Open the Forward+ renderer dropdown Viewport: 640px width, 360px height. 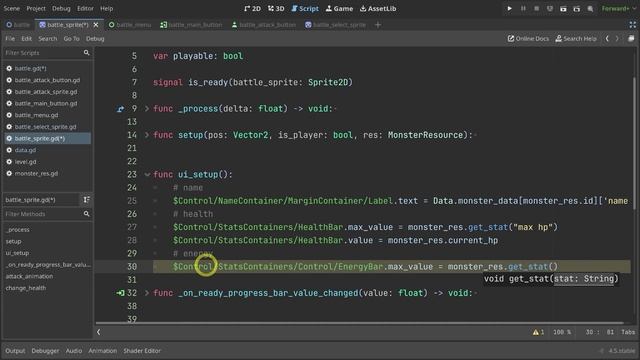coord(618,8)
